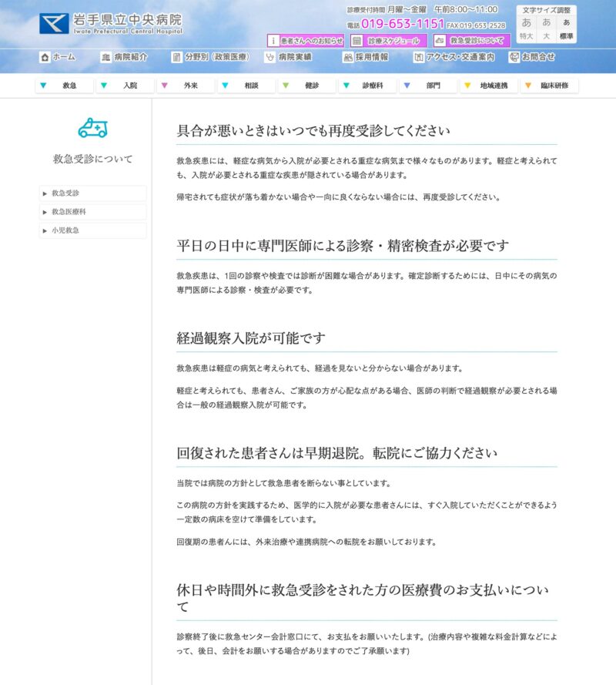Click the map icon beside アクセス・交通案内
This screenshot has width=616, height=685.
coord(419,57)
